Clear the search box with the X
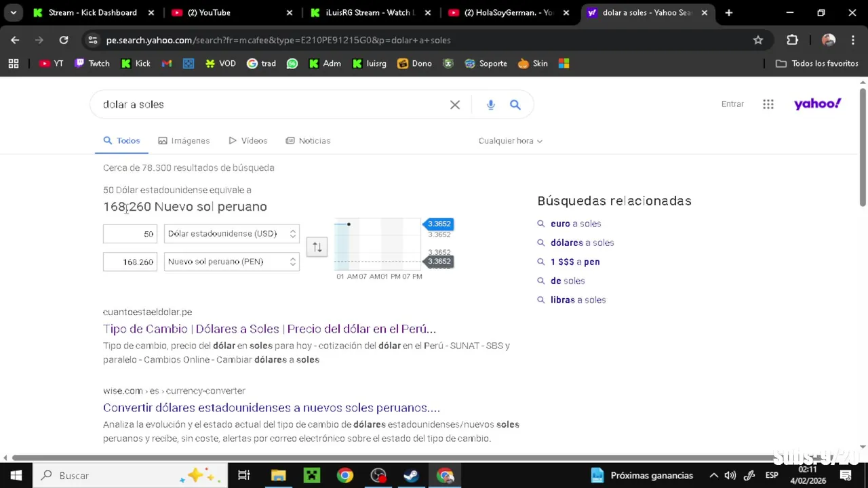Image resolution: width=868 pixels, height=488 pixels. (x=455, y=104)
